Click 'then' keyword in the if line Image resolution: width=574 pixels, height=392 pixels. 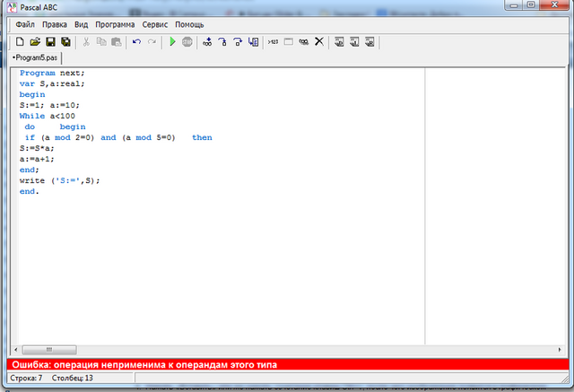click(202, 137)
